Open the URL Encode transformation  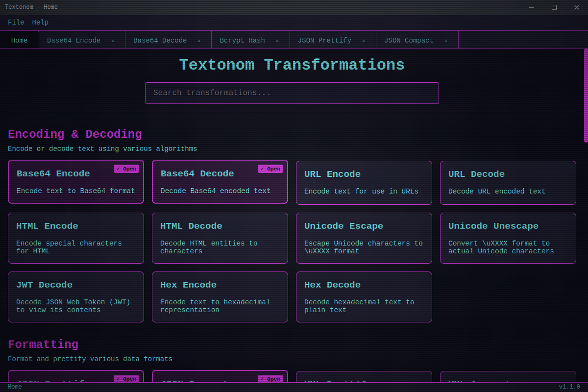pyautogui.click(x=364, y=182)
